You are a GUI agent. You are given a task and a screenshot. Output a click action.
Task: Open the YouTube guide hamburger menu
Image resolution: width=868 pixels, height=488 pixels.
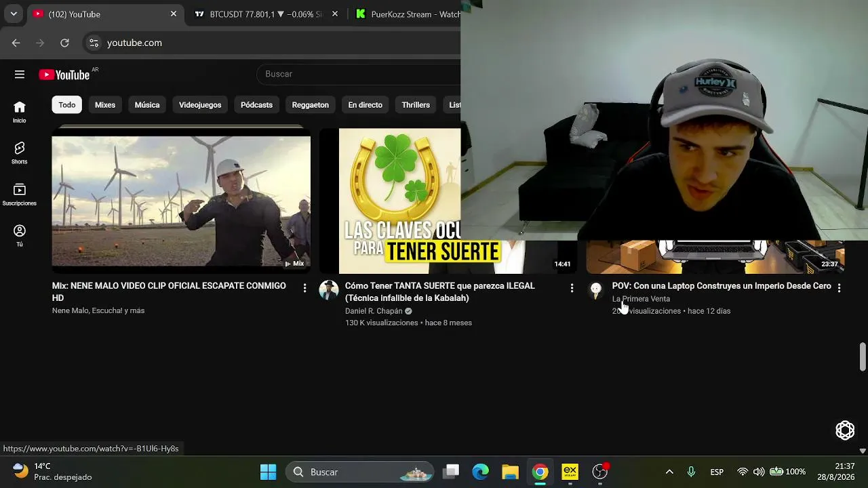20,75
